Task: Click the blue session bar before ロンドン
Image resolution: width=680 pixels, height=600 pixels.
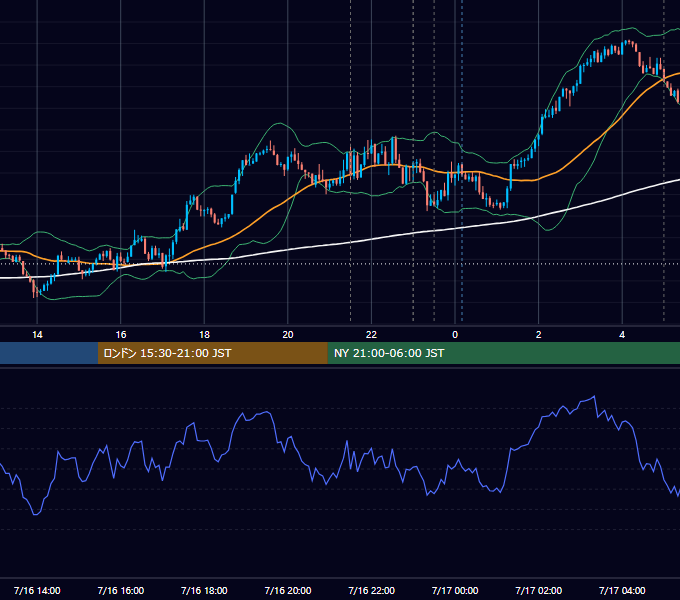Action: point(49,353)
